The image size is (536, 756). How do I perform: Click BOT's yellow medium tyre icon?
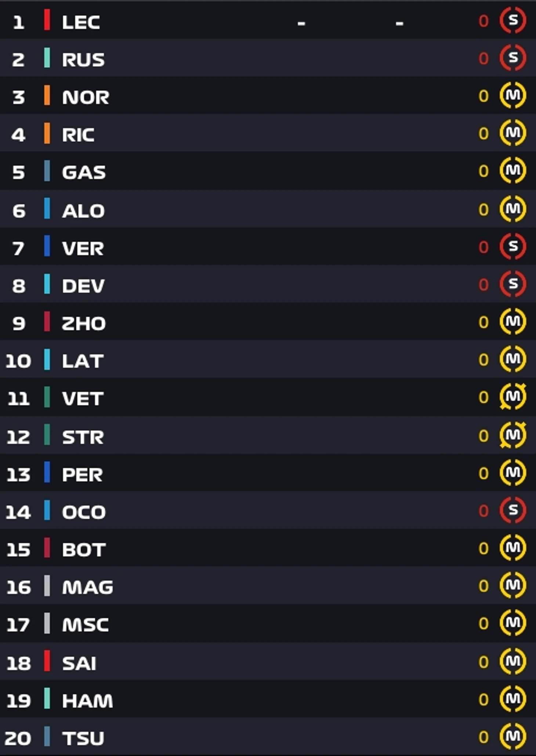coord(513,548)
